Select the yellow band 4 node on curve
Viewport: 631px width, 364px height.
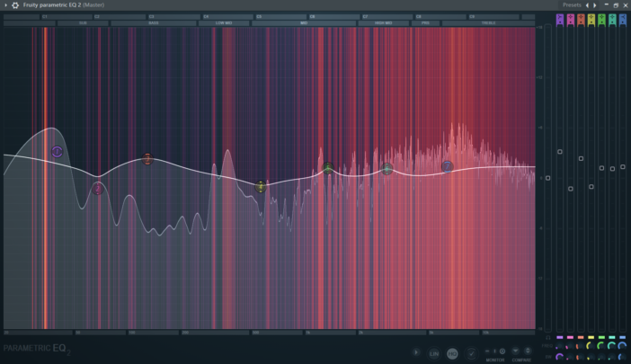point(261,187)
